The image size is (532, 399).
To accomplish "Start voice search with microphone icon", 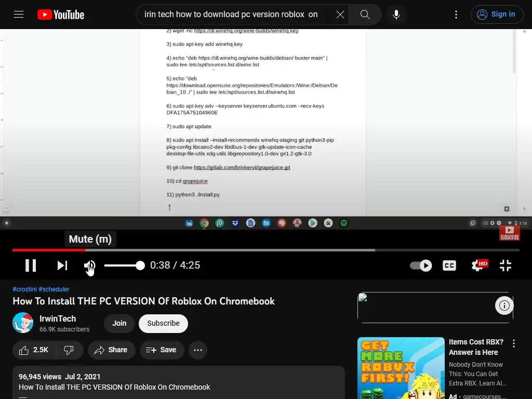I will click(396, 14).
